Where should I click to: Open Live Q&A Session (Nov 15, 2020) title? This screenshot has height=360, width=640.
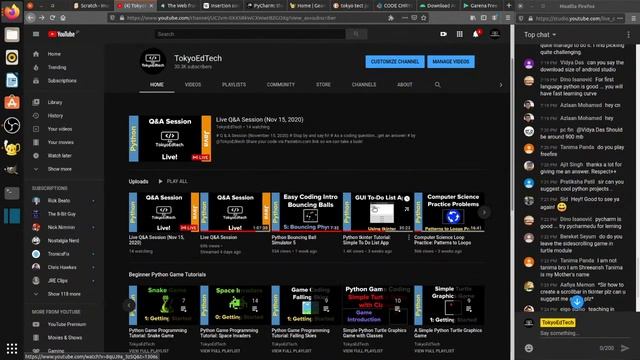[260, 120]
